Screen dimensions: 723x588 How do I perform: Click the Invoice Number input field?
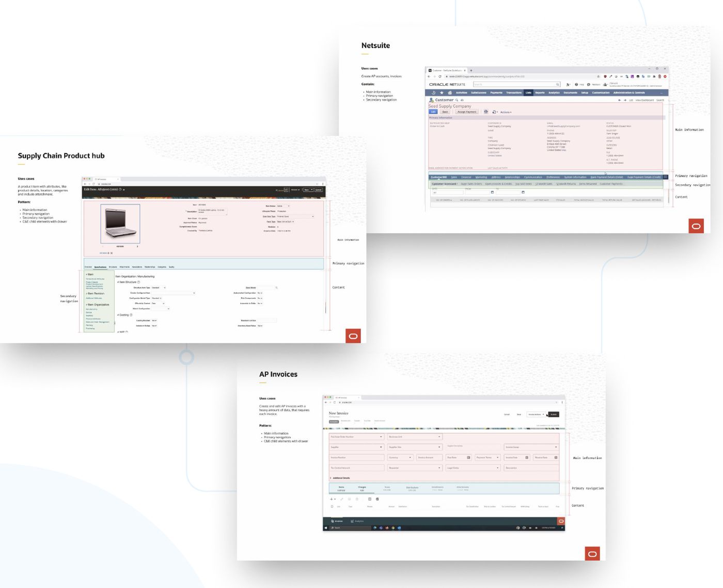356,457
